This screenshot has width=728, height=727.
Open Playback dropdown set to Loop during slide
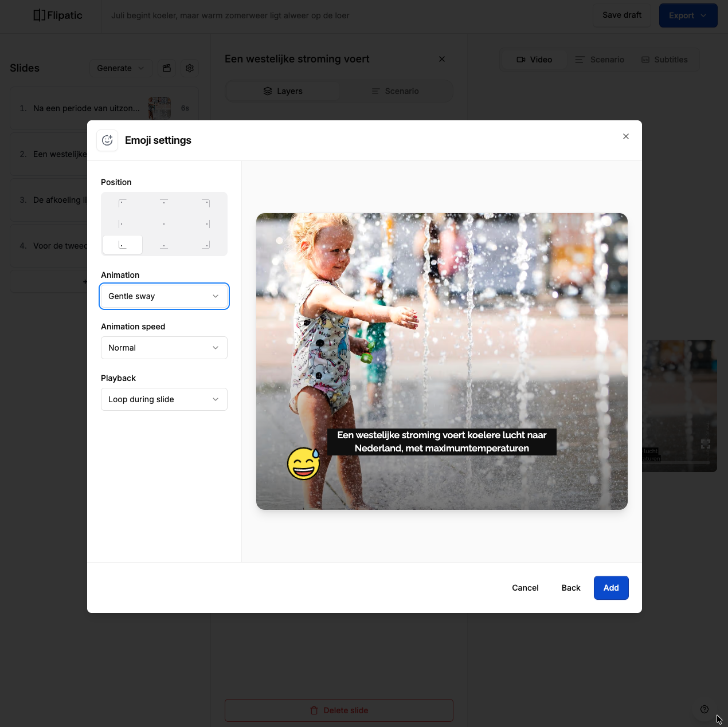164,399
